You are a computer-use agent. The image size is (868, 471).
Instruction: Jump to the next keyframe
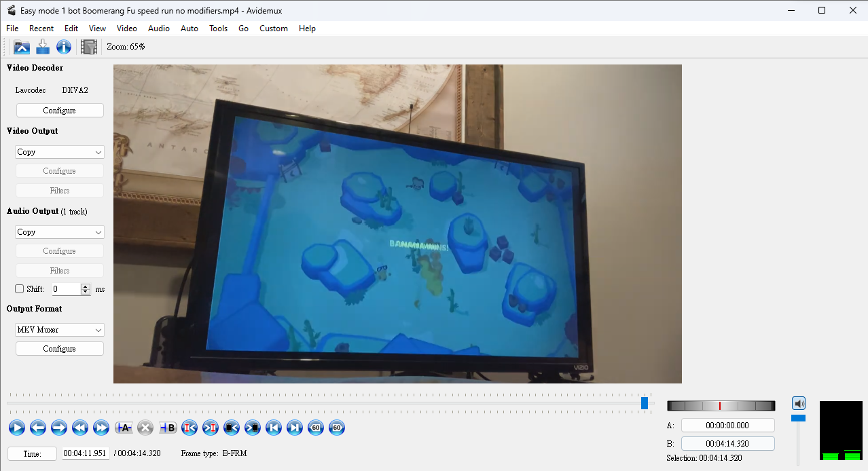(101, 428)
